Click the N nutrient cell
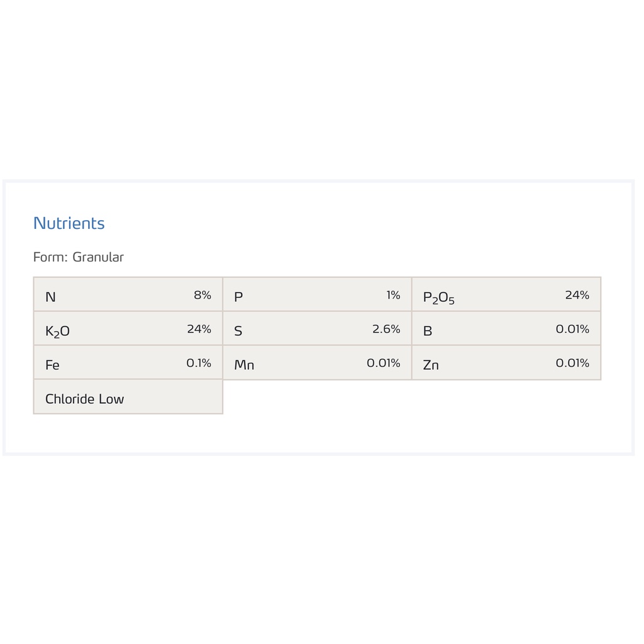Screen dimensions: 644x644 tap(128, 294)
